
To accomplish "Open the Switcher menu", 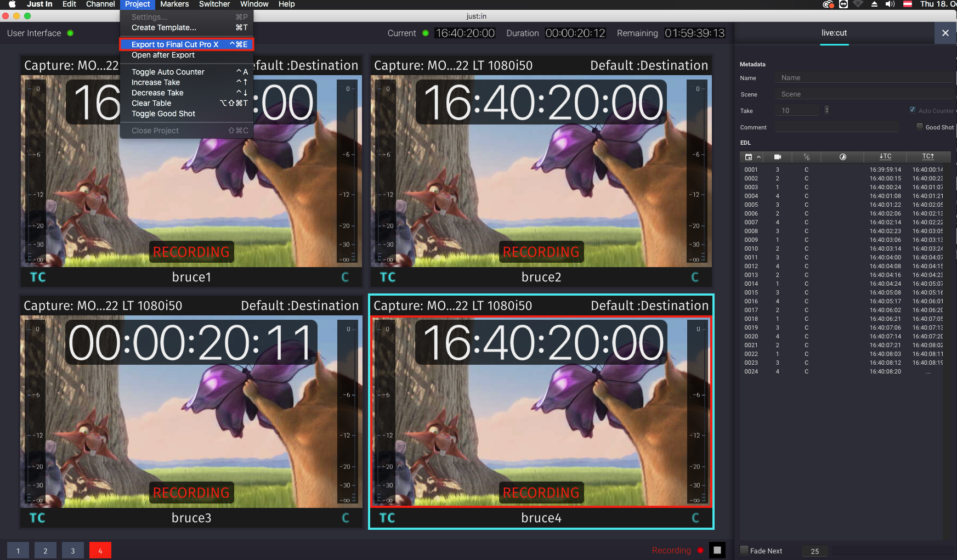I will [214, 4].
